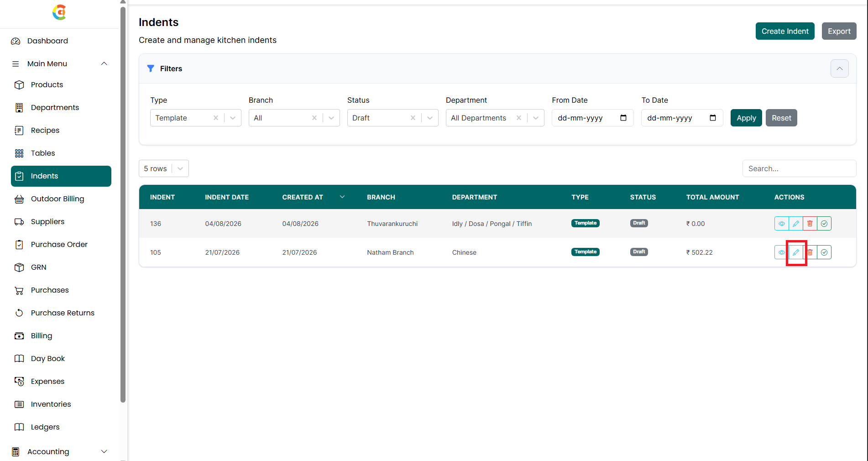Apply the selected filters

pyautogui.click(x=746, y=118)
